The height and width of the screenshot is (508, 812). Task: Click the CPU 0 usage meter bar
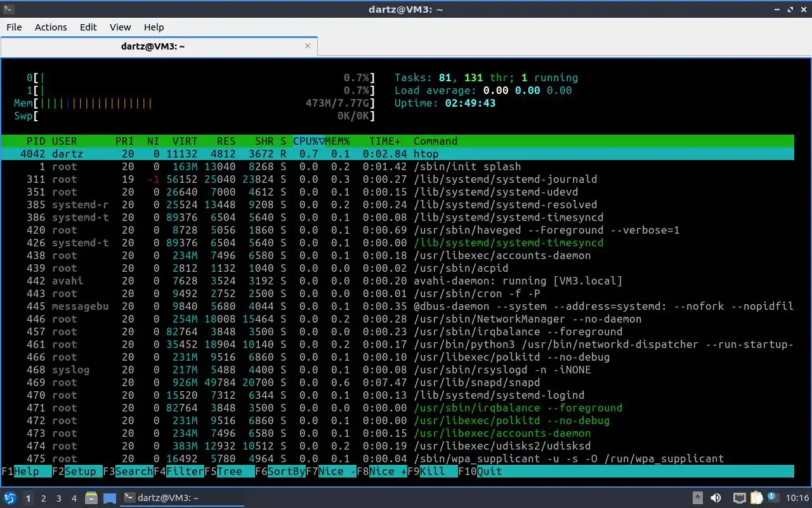201,77
